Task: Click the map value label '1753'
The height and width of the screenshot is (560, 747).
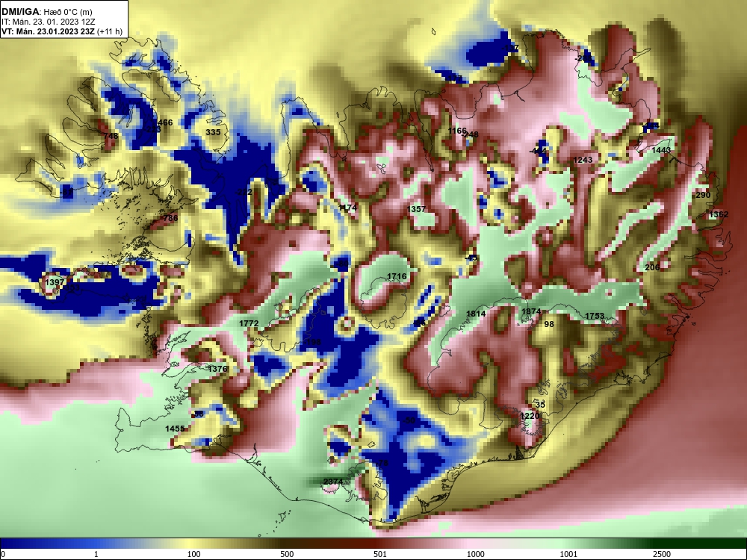Action: (595, 316)
